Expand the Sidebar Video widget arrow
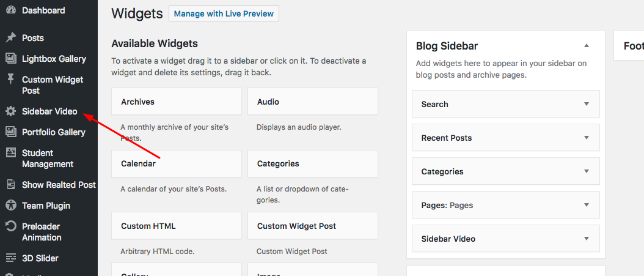The image size is (644, 276). point(587,239)
